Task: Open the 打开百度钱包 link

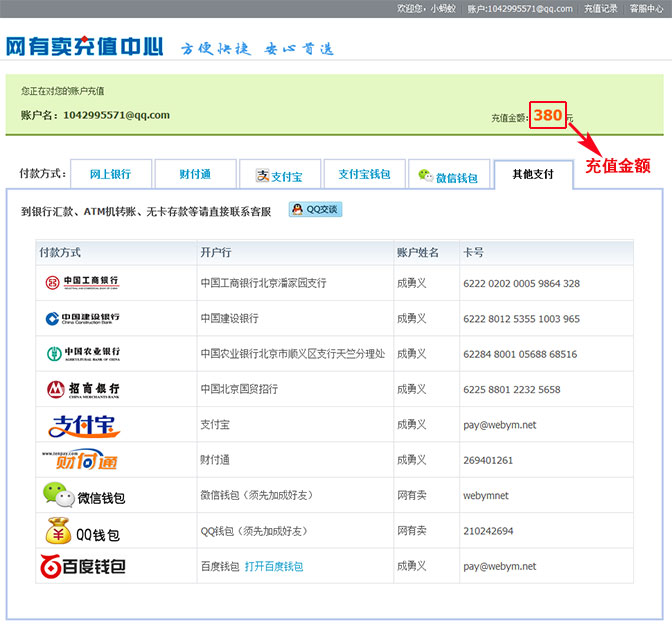Action: 273,566
